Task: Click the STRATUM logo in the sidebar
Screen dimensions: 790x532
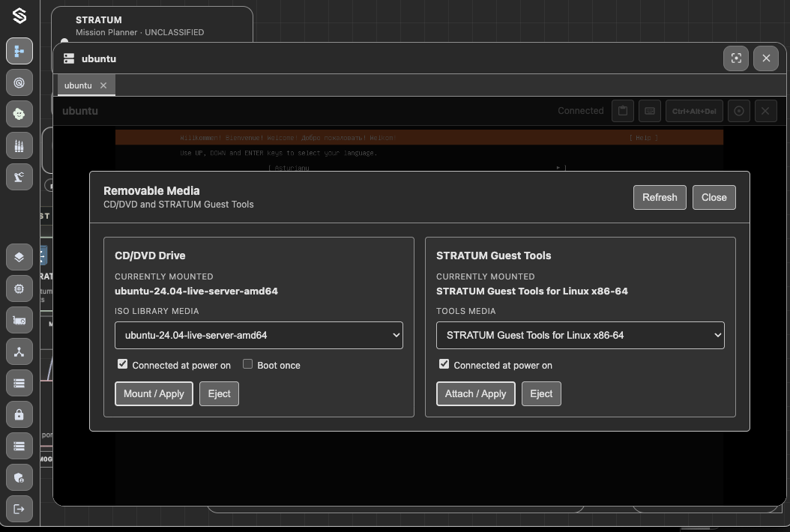Action: pyautogui.click(x=19, y=16)
